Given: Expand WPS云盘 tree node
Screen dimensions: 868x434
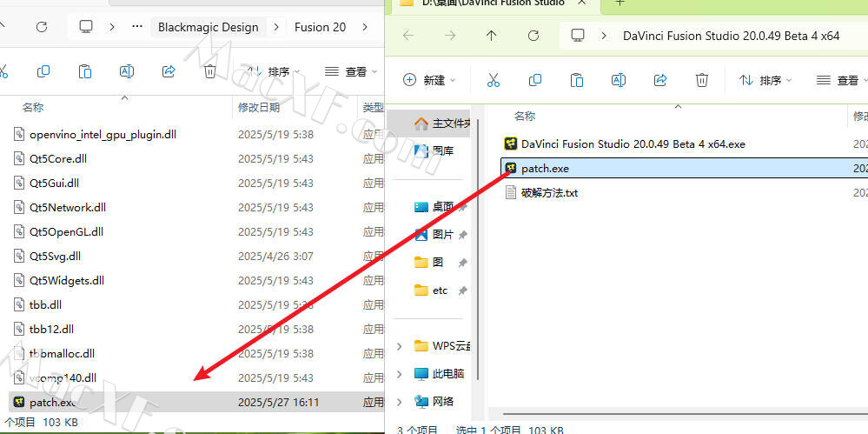Looking at the screenshot, I should click(399, 346).
